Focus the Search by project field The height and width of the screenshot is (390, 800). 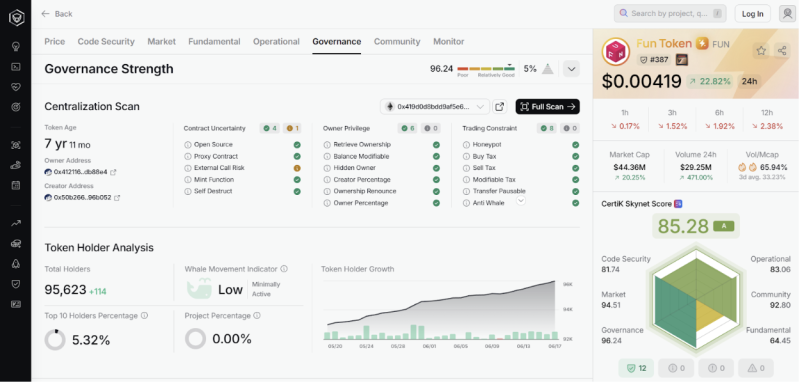tap(670, 13)
